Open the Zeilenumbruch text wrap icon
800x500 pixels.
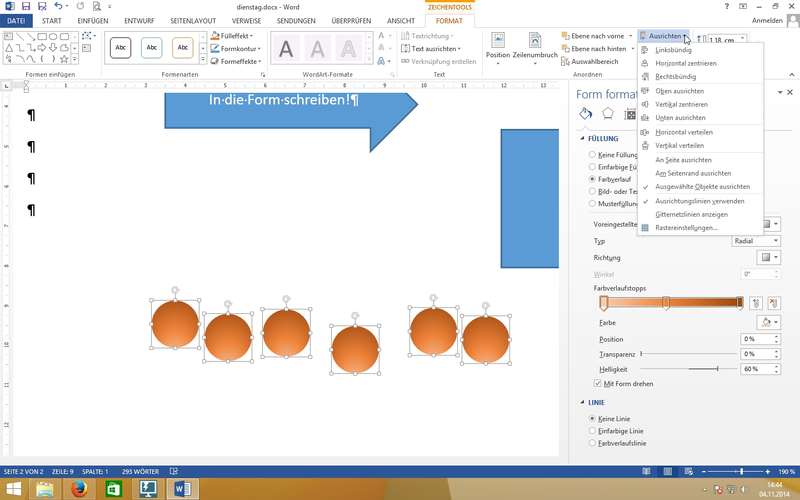tap(535, 43)
